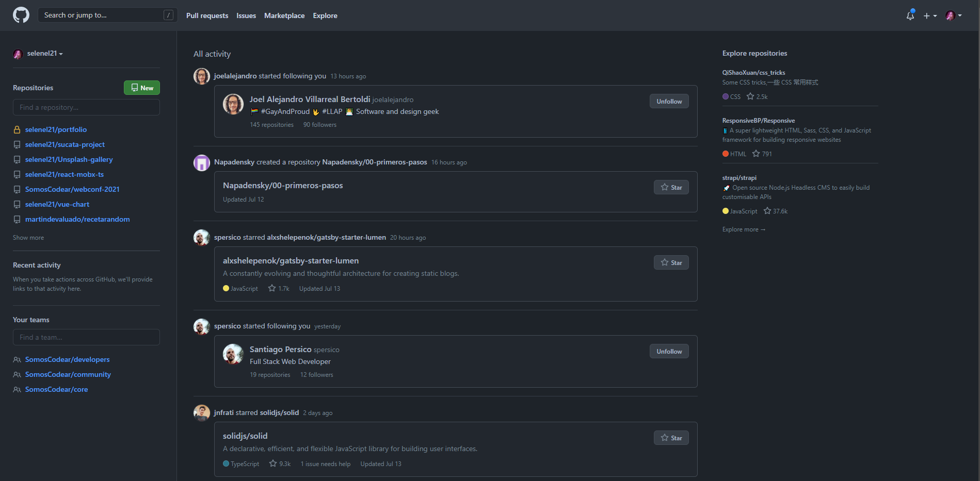Click jnfrati's avatar in the activity feed
Image resolution: width=980 pixels, height=481 pixels.
click(202, 413)
